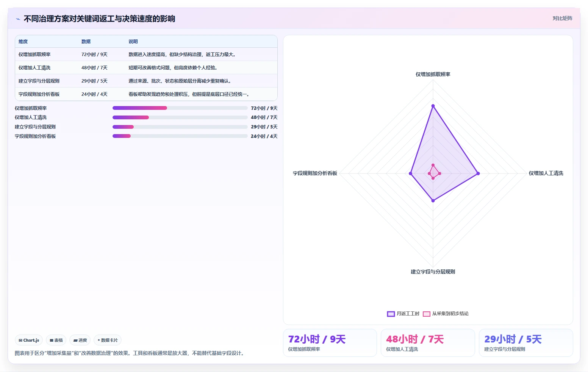
Task: Click the 表格 chip
Action: [x=56, y=340]
